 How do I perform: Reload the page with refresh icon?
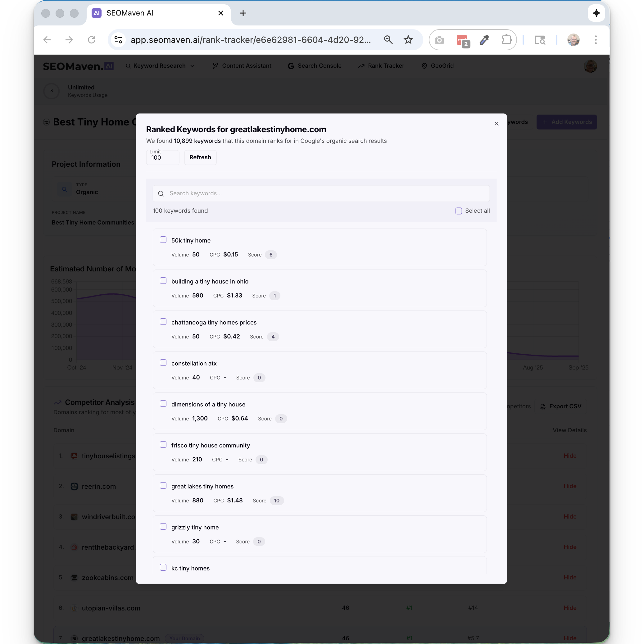(92, 40)
